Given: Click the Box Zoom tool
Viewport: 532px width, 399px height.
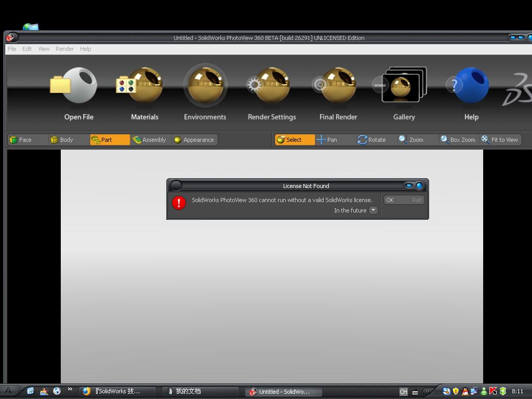Looking at the screenshot, I should (x=459, y=140).
